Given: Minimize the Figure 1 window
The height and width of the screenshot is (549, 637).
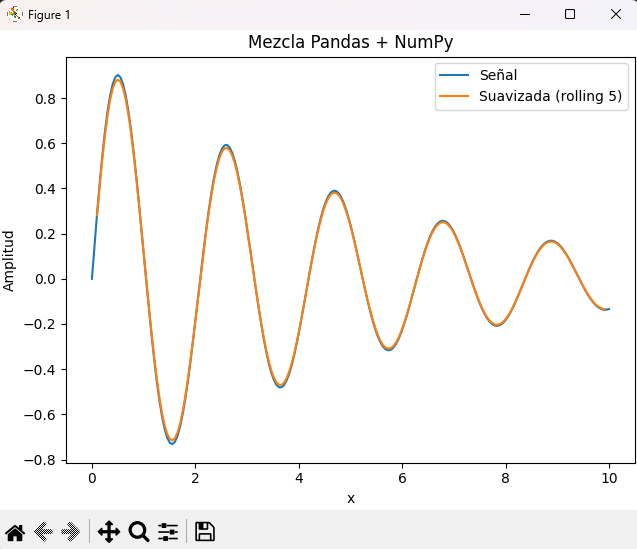Looking at the screenshot, I should [525, 15].
